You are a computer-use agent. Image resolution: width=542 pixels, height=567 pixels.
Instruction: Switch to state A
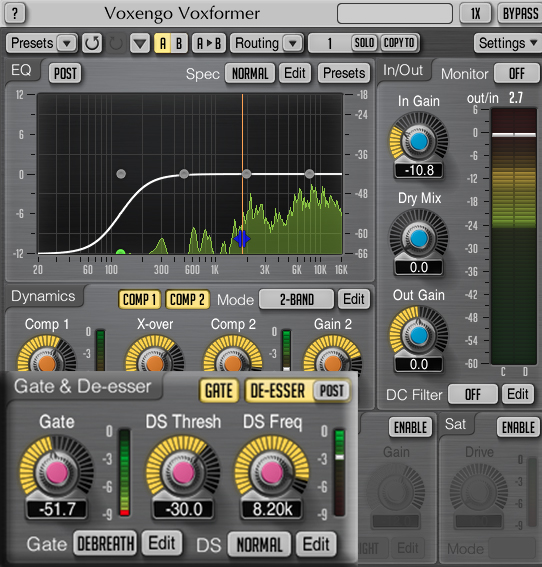point(163,43)
